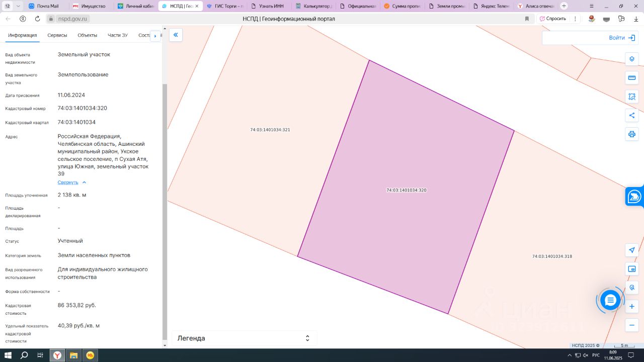Select the ruler measurement tool
Screen dimensions: 644x362
(632, 78)
